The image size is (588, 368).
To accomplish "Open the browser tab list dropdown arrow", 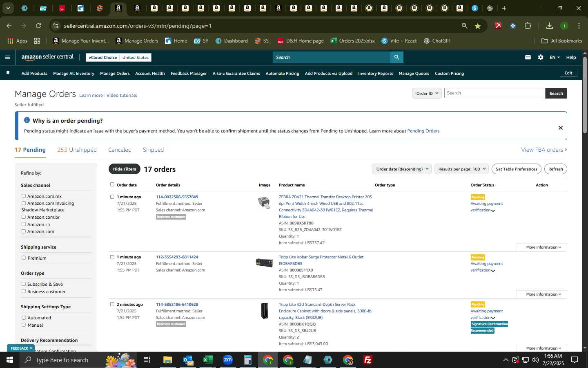I will (x=8, y=8).
